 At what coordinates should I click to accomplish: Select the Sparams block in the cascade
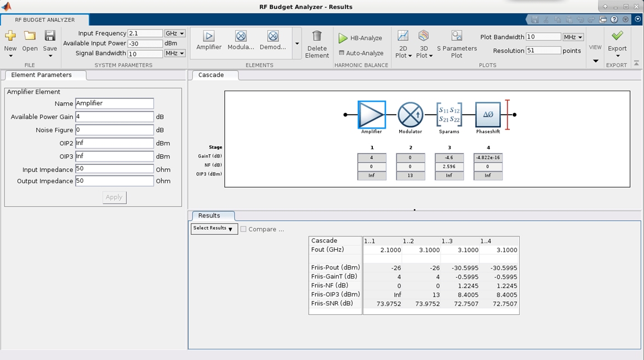[x=449, y=115]
